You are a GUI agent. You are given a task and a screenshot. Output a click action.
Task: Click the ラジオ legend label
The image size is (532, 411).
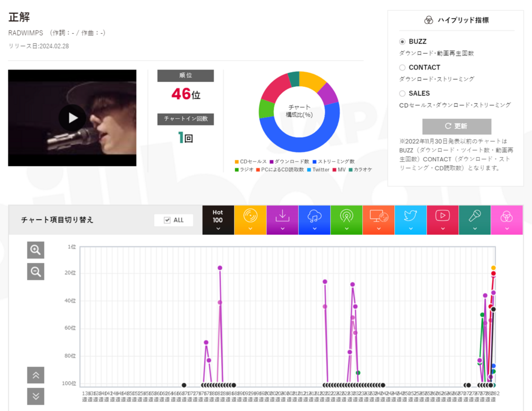click(247, 170)
